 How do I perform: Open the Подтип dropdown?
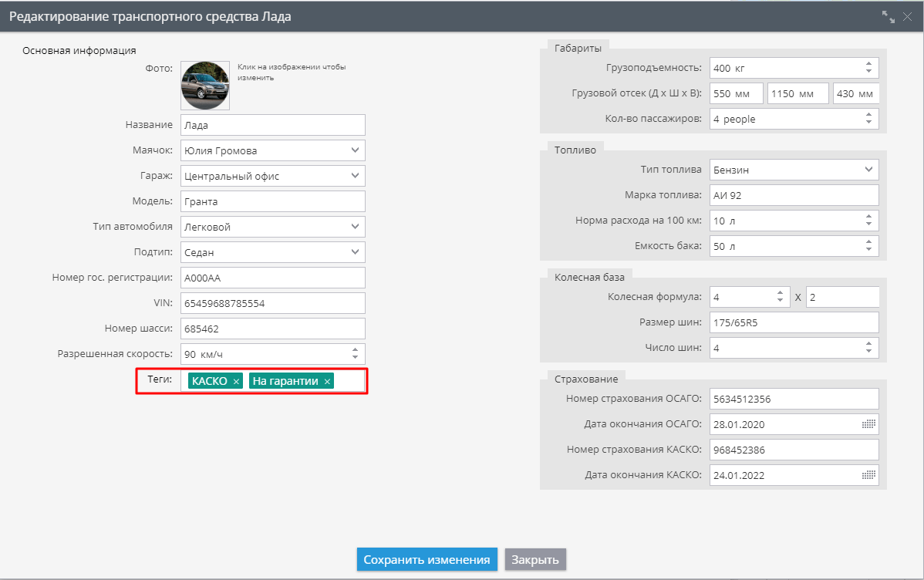coord(355,251)
